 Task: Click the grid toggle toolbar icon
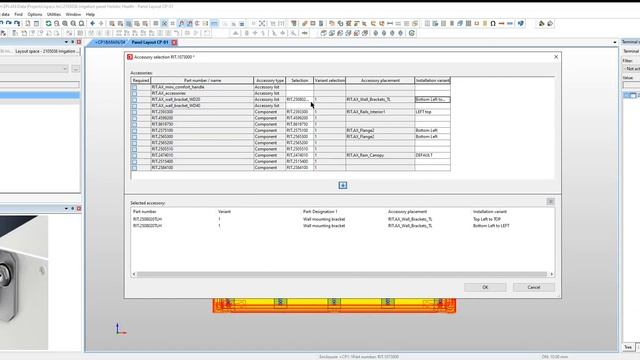(x=156, y=24)
